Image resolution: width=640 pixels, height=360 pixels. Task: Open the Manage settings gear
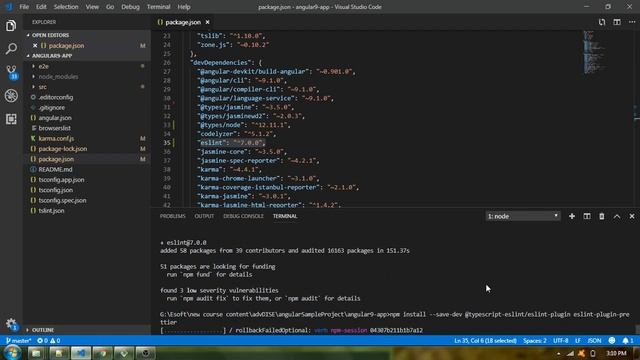click(x=11, y=324)
